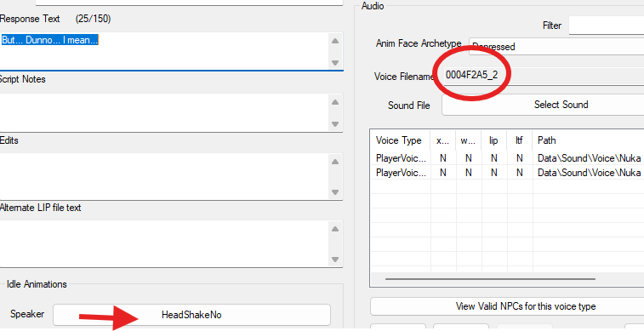
Task: Click the Select Sound button
Action: (x=543, y=106)
